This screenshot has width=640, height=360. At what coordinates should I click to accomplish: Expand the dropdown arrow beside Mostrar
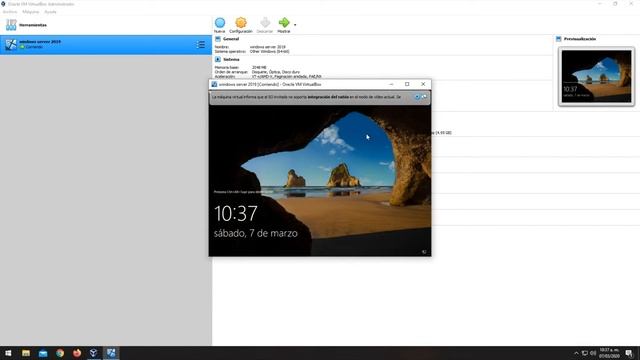[295, 25]
